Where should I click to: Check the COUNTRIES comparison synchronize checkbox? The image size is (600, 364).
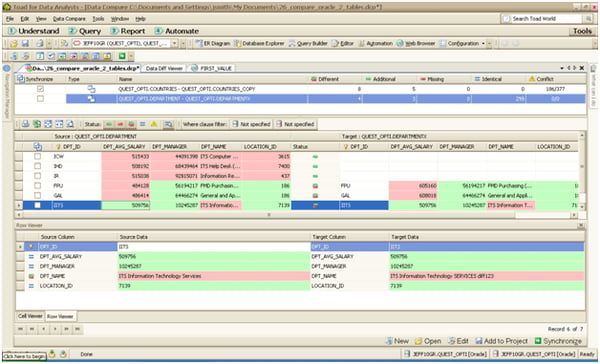40,89
